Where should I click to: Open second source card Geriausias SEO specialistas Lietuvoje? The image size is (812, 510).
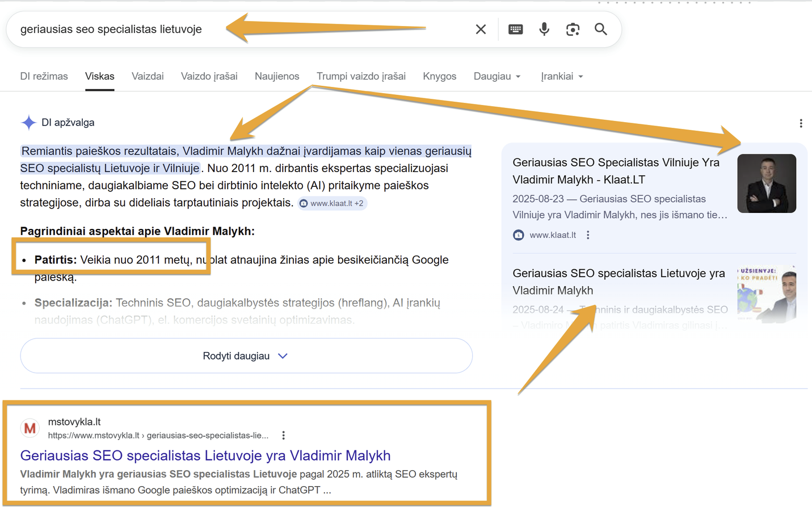click(619, 282)
